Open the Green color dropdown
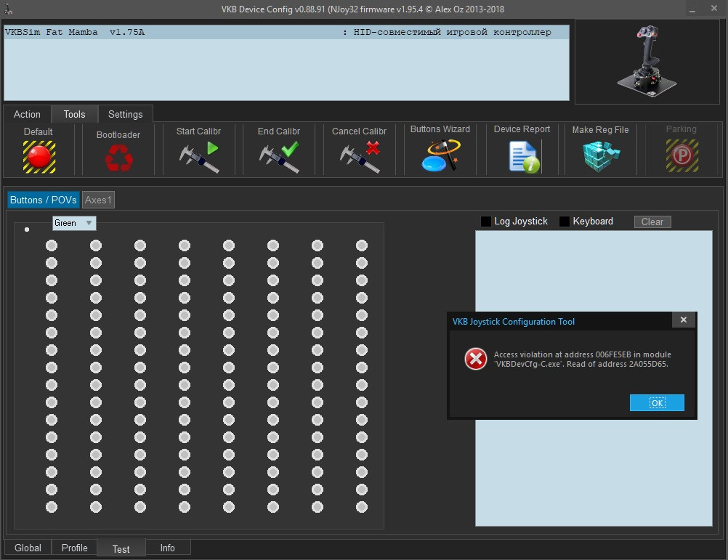 coord(74,223)
